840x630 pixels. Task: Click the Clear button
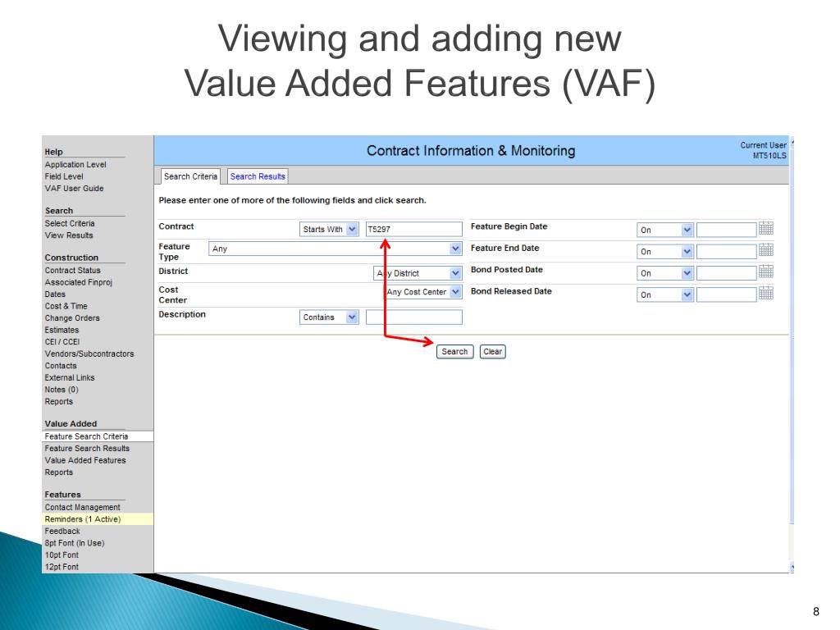pyautogui.click(x=493, y=351)
